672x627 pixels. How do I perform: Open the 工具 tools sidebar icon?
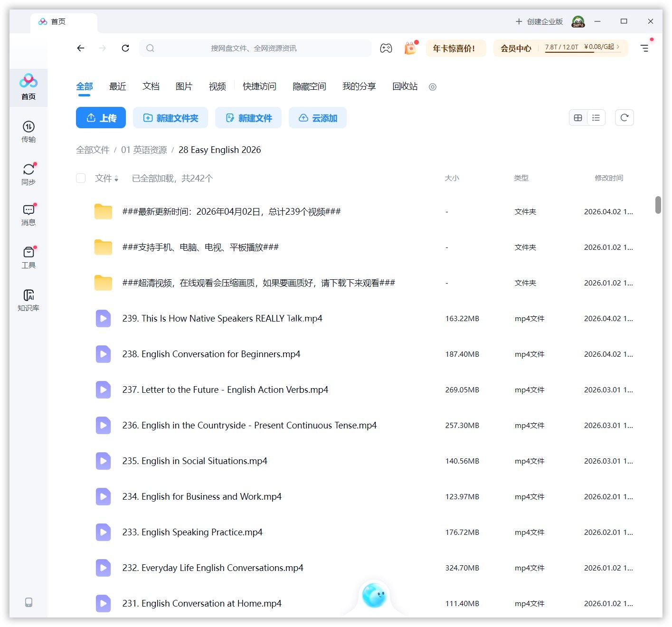point(28,257)
